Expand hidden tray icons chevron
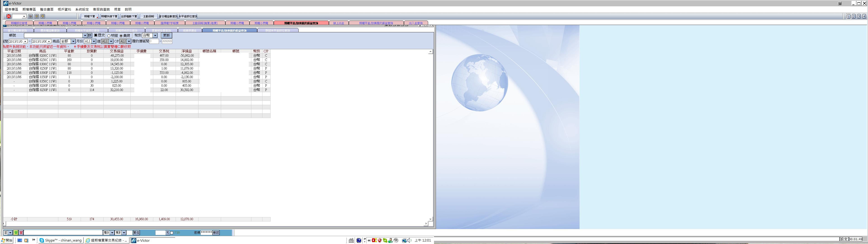The width and height of the screenshot is (868, 244). [x=369, y=241]
